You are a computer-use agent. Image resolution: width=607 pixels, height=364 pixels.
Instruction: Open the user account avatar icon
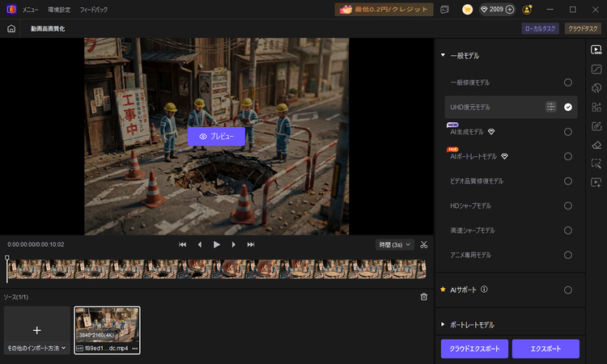pyautogui.click(x=527, y=9)
